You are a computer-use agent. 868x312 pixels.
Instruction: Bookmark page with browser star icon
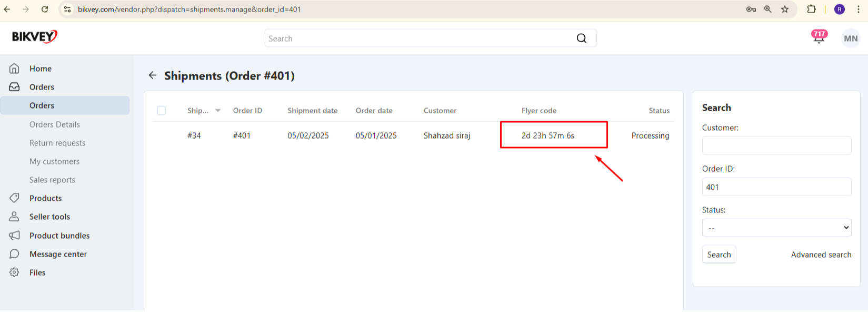(785, 9)
